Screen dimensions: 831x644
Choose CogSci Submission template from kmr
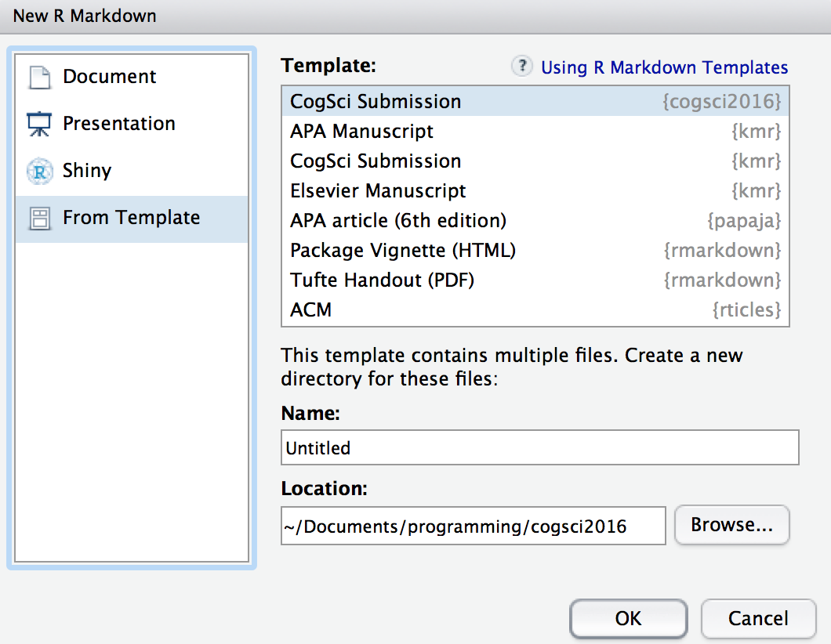(535, 161)
